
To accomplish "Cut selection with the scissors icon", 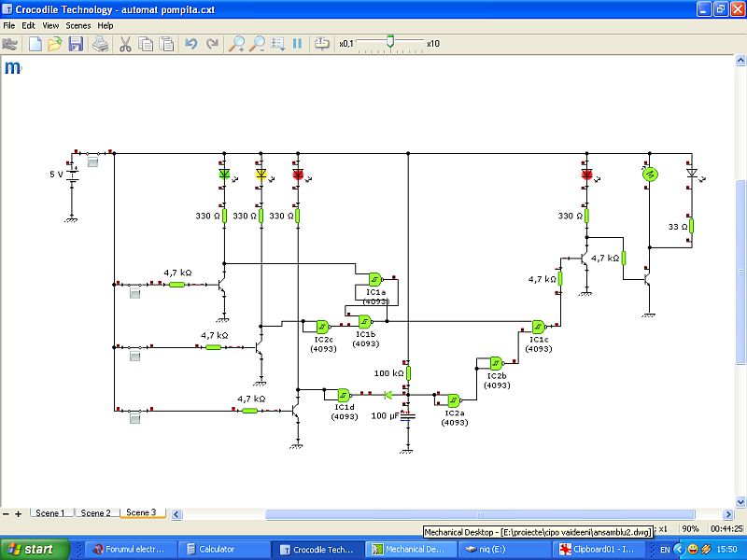I will point(125,44).
